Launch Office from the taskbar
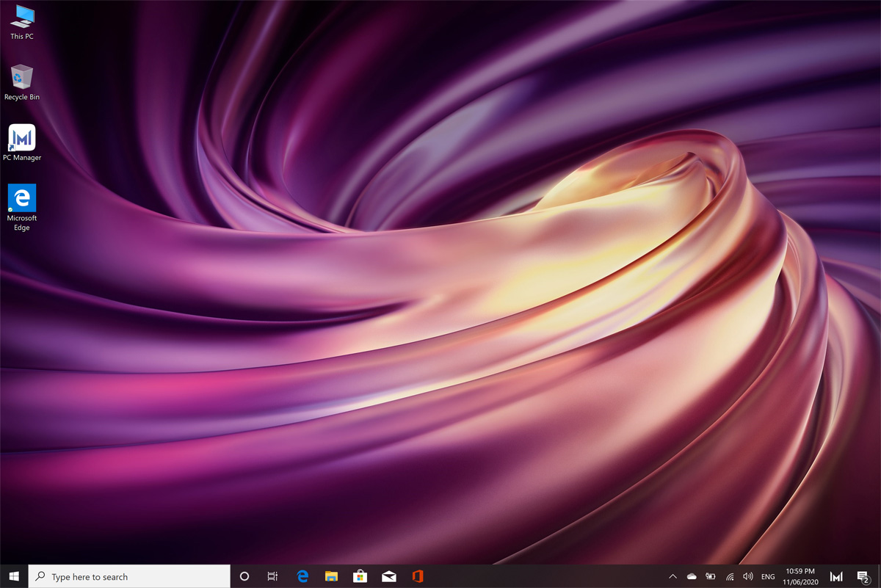This screenshot has height=588, width=881. click(x=418, y=576)
